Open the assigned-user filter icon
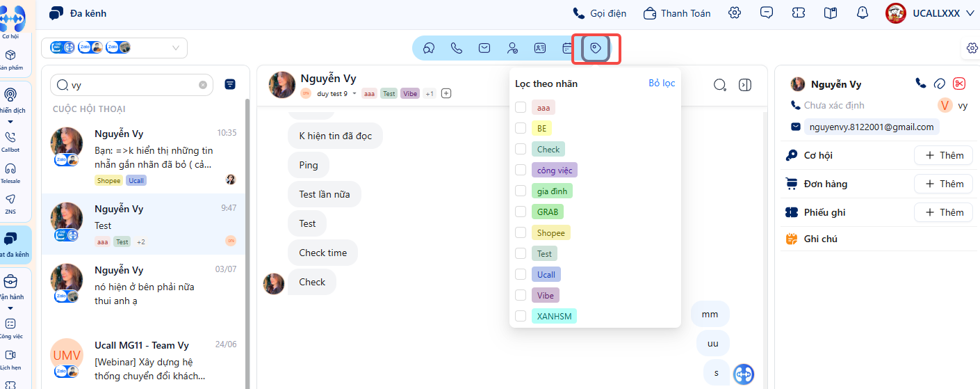980x389 pixels. 512,48
